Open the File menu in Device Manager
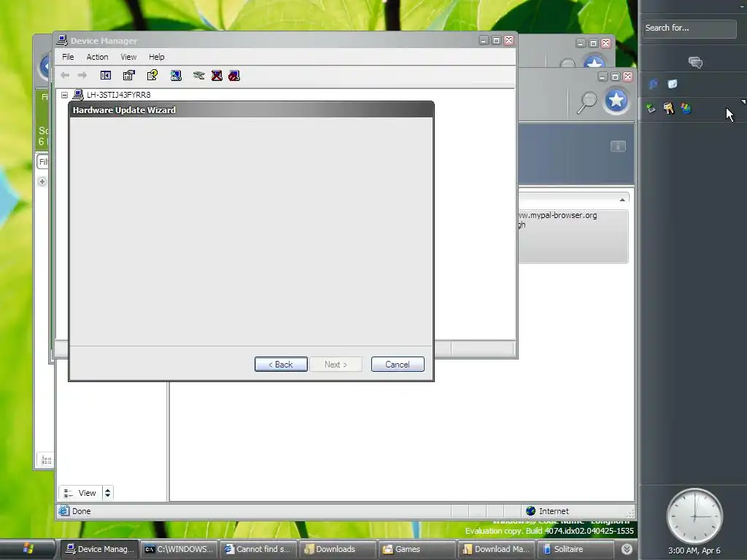747x560 pixels. tap(68, 57)
